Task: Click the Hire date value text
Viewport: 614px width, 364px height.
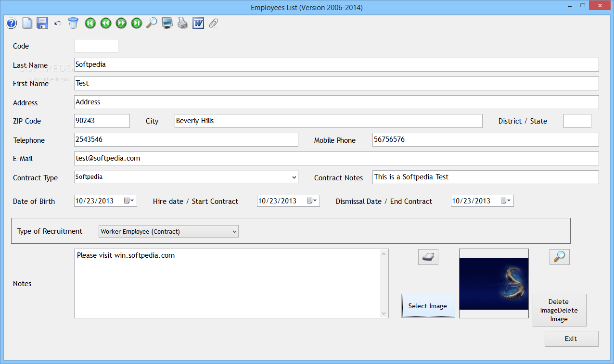Action: (278, 201)
